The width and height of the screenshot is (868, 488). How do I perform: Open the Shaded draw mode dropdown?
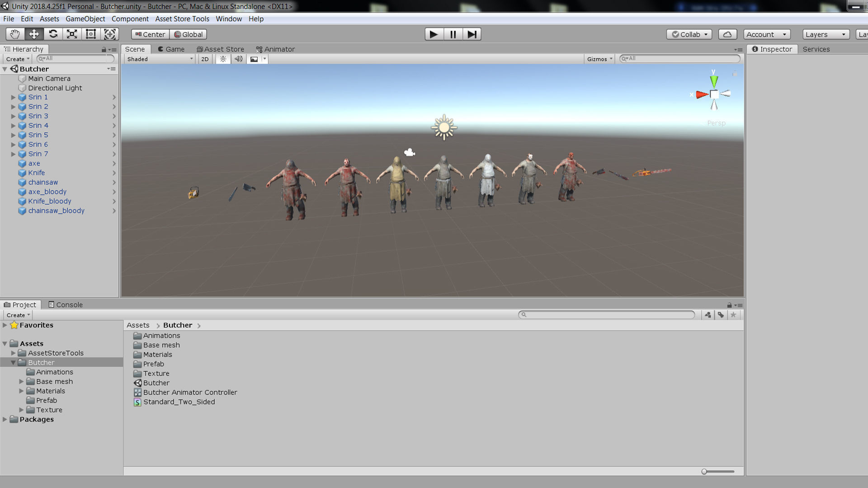(160, 59)
